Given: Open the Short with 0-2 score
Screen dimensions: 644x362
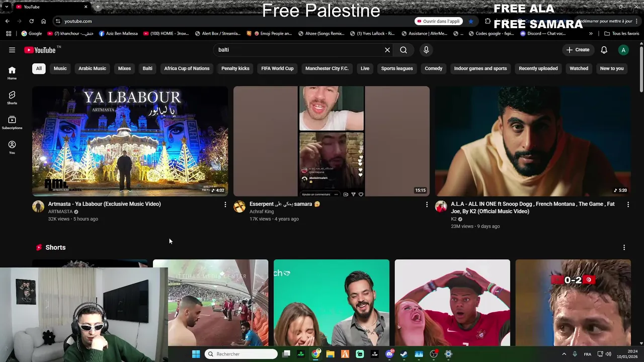Looking at the screenshot, I should (x=573, y=303).
